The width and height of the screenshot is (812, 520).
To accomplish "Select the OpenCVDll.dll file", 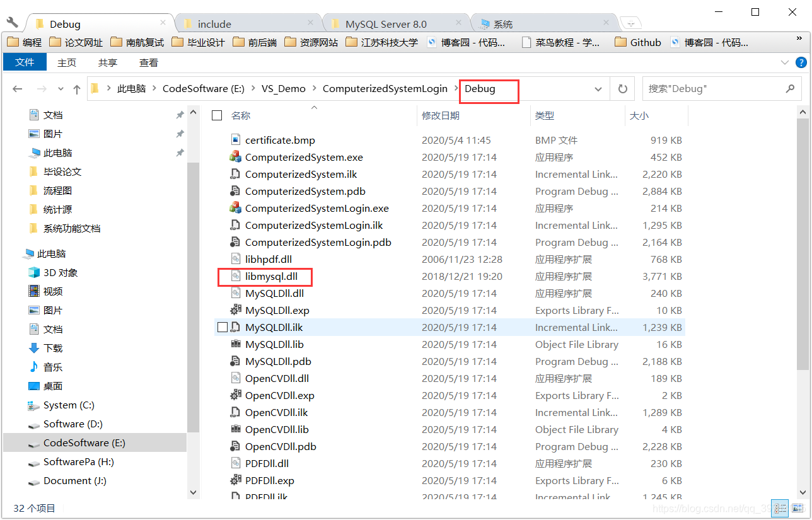I will pyautogui.click(x=277, y=378).
